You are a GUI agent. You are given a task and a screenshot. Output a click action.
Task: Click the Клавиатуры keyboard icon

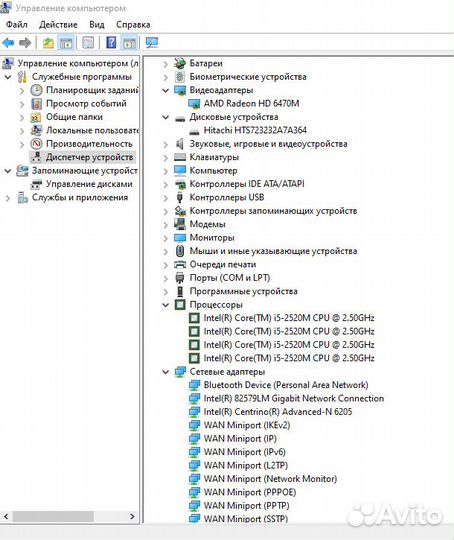click(x=180, y=157)
